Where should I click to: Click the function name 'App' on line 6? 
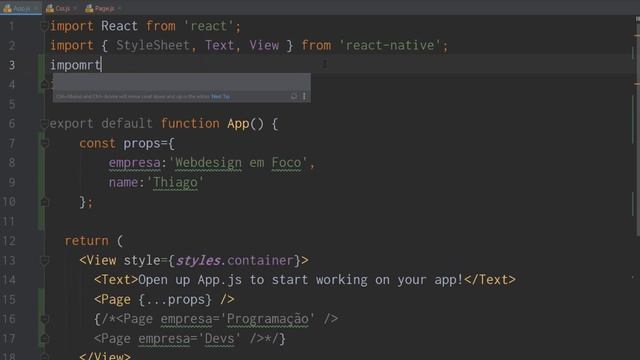pos(238,123)
